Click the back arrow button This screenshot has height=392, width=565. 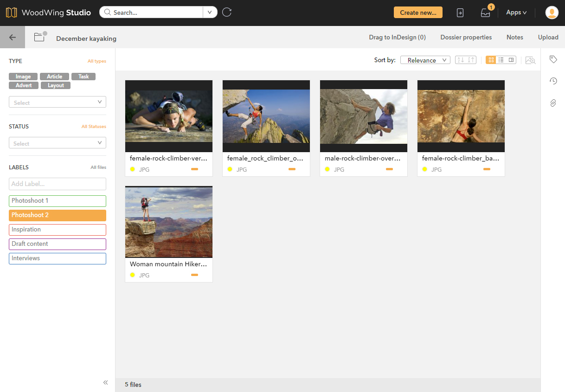pos(13,38)
